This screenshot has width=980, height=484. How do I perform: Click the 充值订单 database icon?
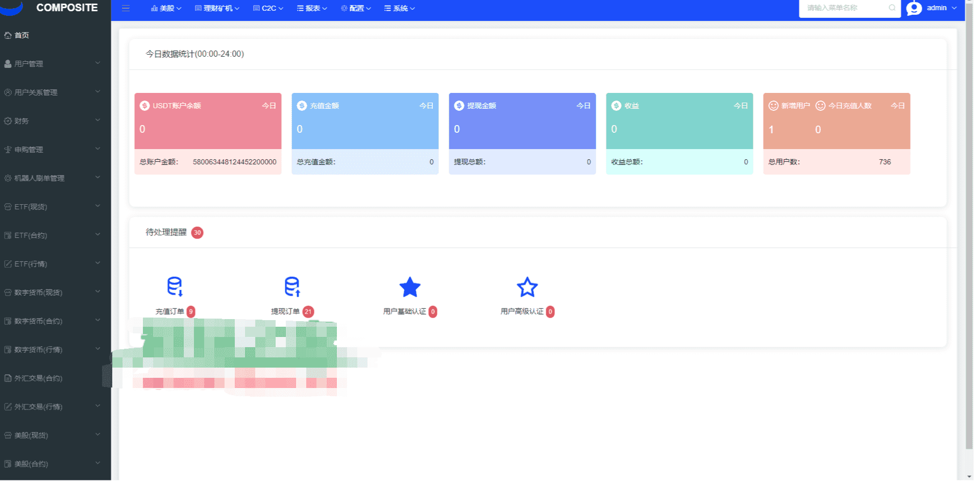[175, 287]
